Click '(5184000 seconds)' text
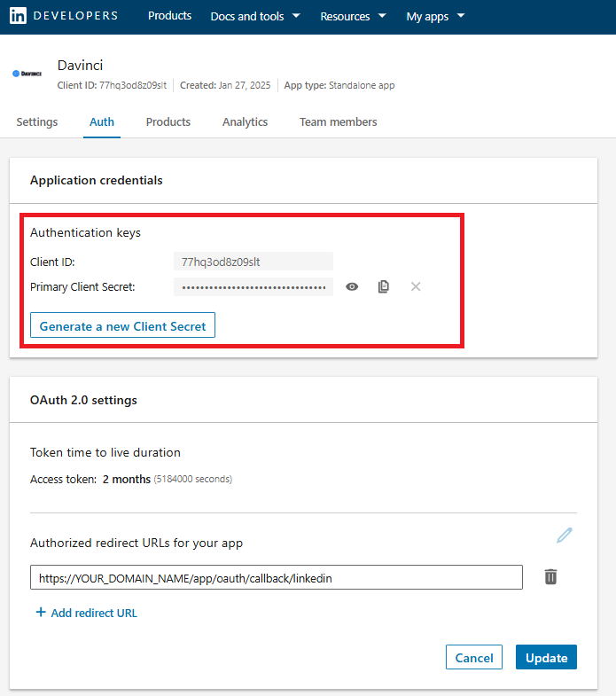616x696 pixels. click(x=193, y=480)
